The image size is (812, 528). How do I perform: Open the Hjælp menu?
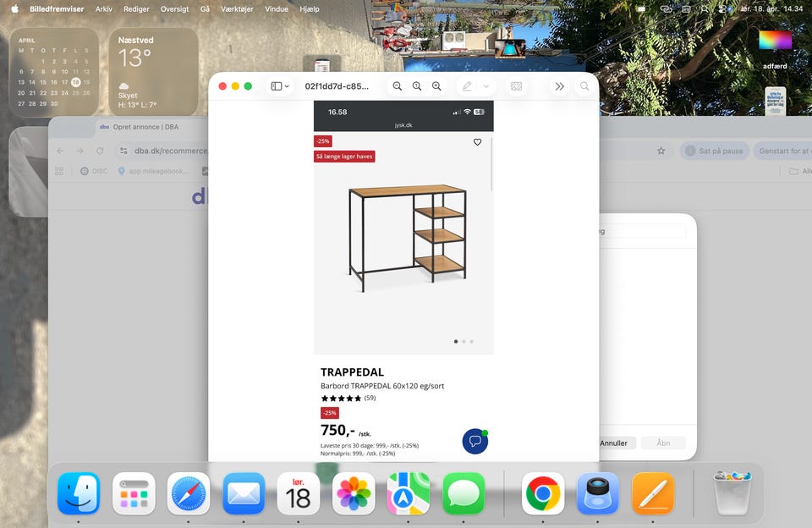tap(310, 8)
